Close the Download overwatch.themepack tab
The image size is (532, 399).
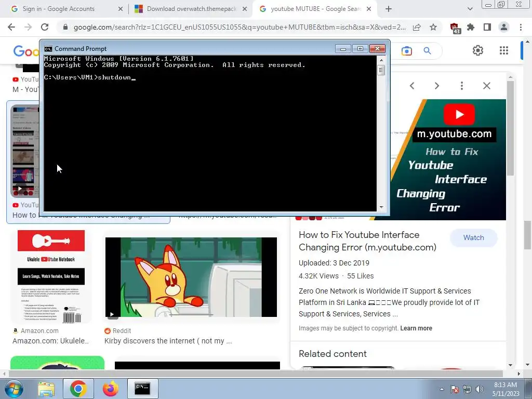245,9
